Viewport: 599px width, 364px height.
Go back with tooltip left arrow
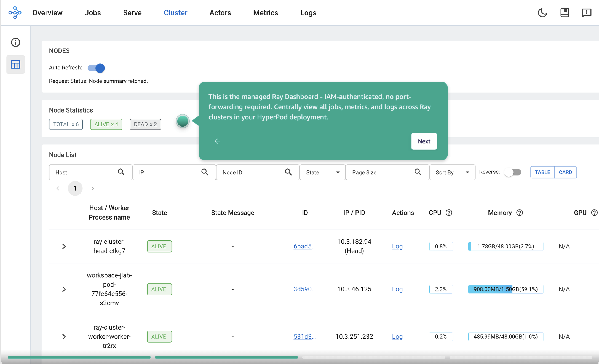(x=217, y=141)
